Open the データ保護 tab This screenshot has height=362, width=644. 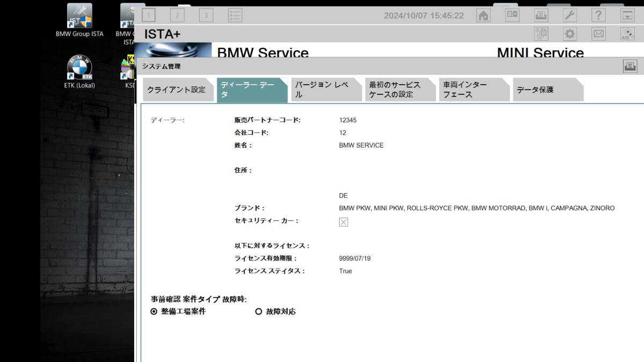pos(548,90)
